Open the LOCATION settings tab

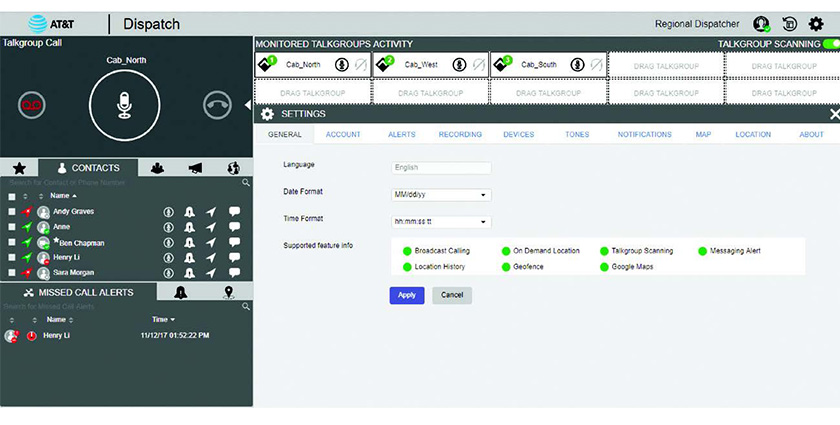coord(753,135)
